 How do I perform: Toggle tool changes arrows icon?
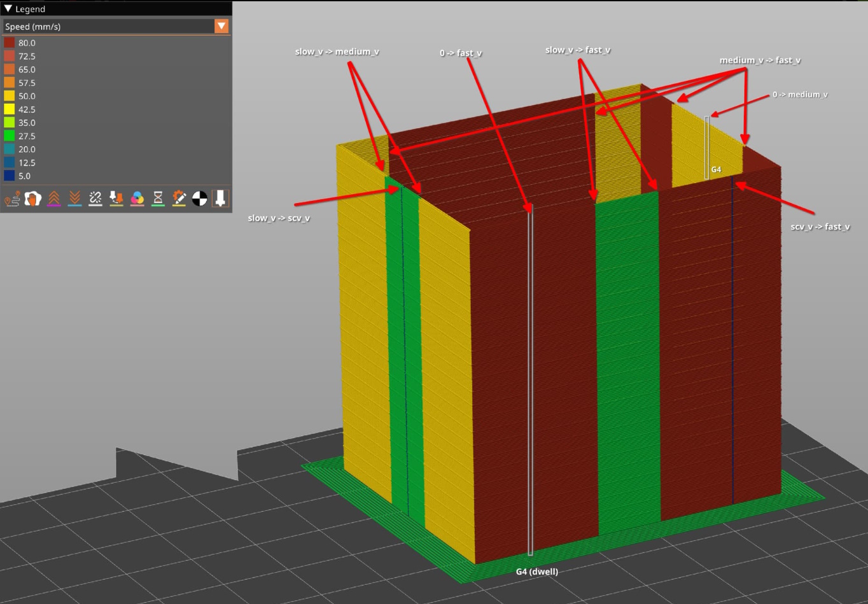point(116,199)
